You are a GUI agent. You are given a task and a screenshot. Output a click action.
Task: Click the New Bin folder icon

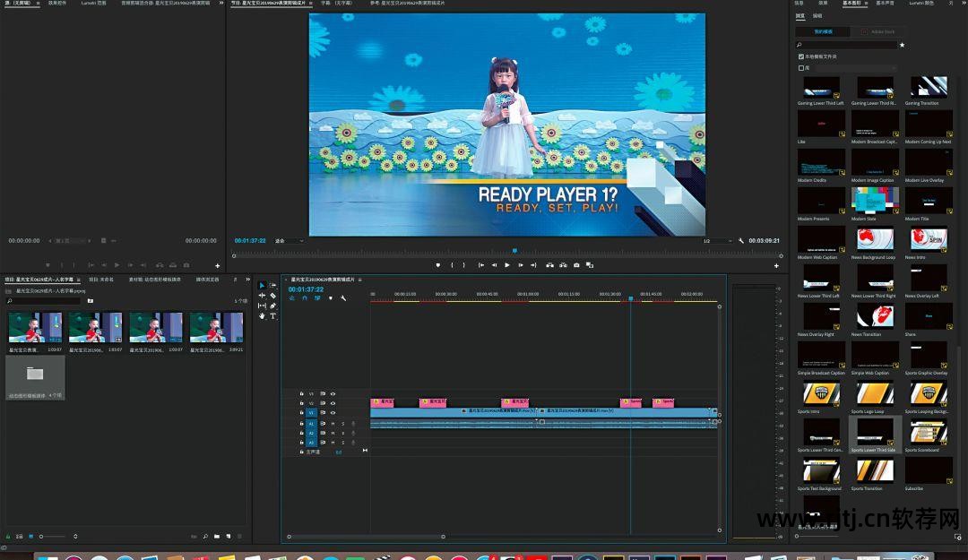pyautogui.click(x=217, y=536)
